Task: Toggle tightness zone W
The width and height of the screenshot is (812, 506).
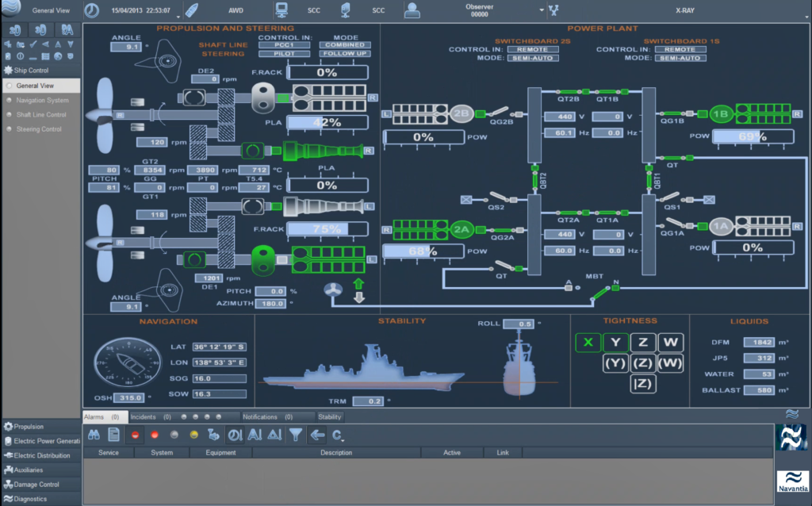Action: tap(671, 342)
